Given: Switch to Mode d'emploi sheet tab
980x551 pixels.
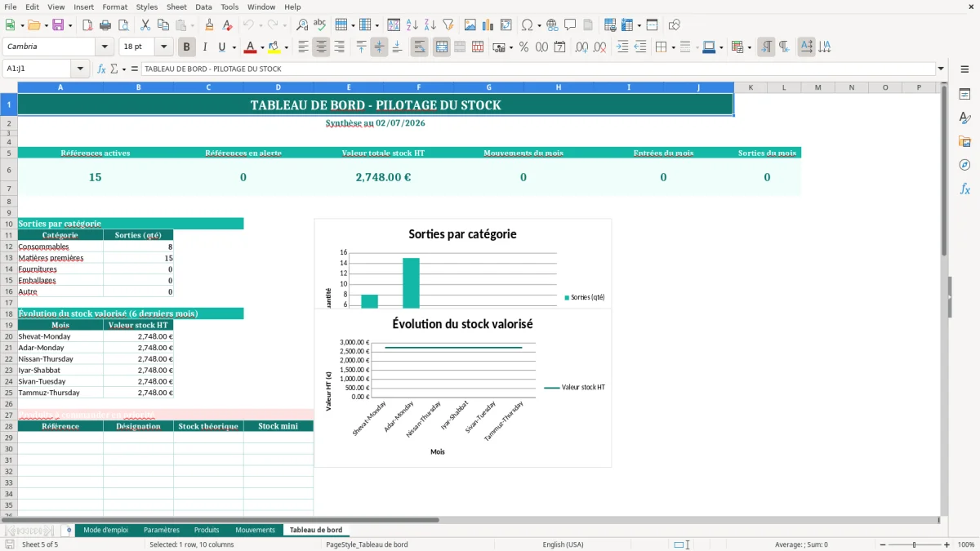Looking at the screenshot, I should coord(105,531).
